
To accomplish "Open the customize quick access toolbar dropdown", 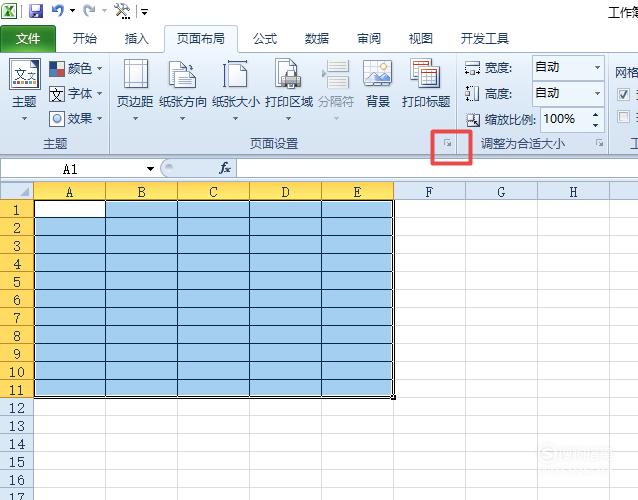I will 144,12.
